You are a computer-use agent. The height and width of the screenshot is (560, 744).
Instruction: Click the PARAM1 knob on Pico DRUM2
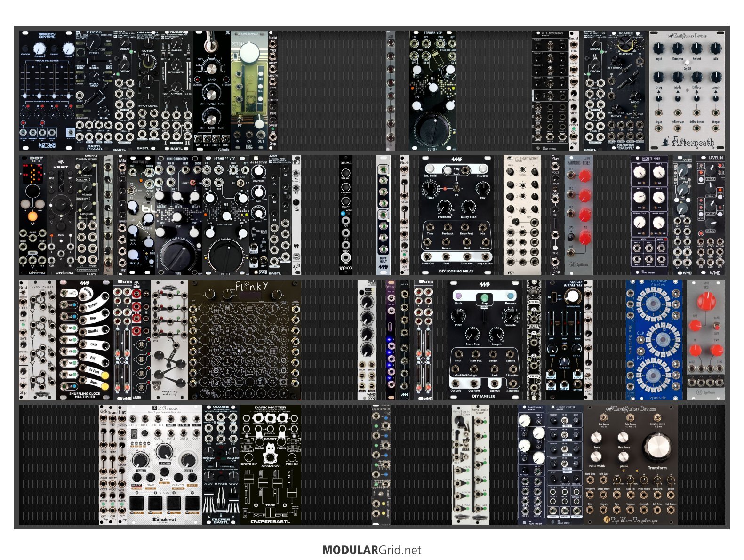point(346,172)
